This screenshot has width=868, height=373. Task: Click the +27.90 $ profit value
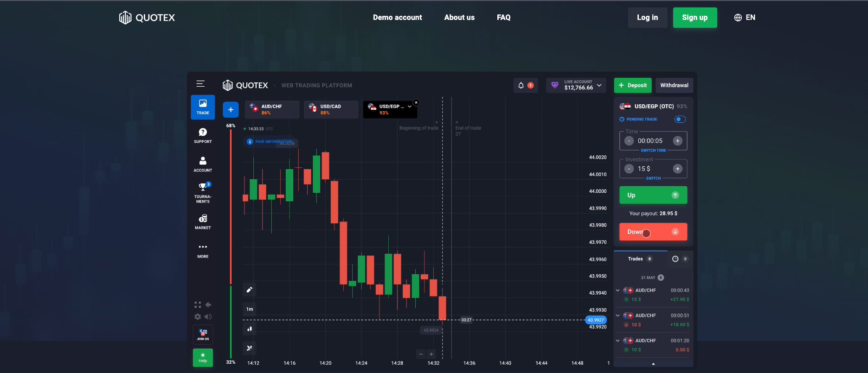point(680,299)
